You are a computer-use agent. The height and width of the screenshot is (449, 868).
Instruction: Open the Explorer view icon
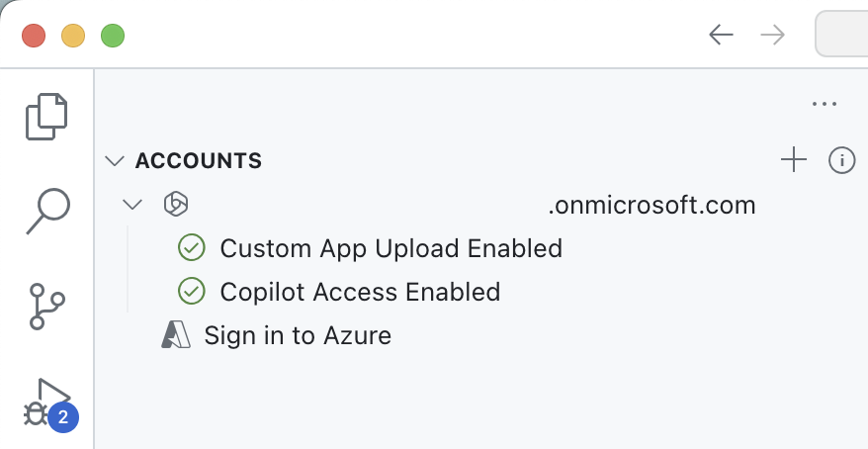coord(46,117)
